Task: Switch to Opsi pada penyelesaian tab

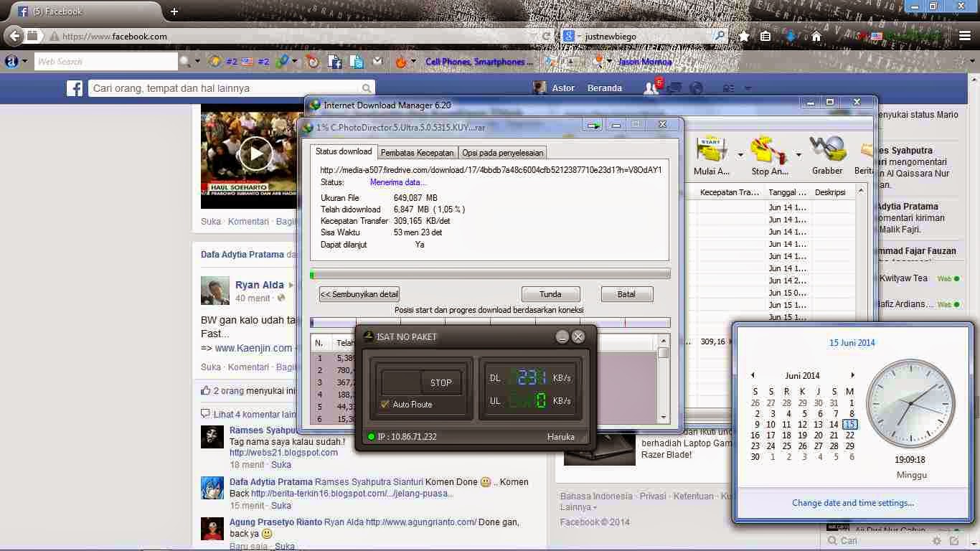Action: pyautogui.click(x=502, y=153)
